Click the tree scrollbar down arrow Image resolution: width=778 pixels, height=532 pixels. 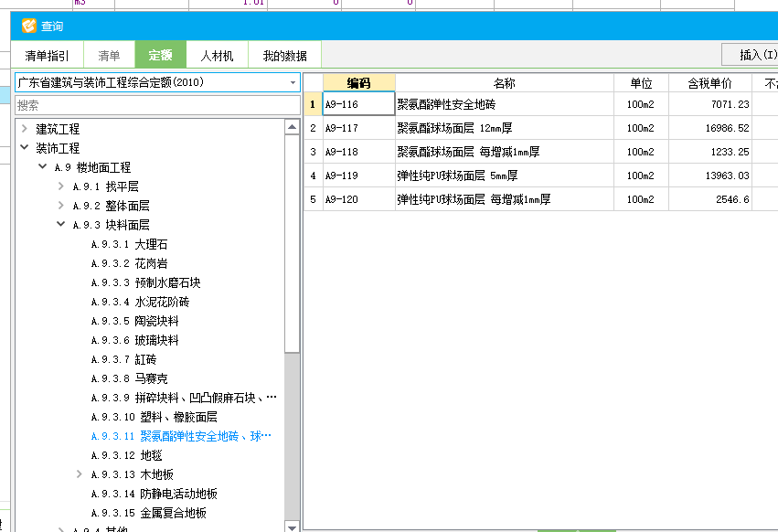(293, 527)
